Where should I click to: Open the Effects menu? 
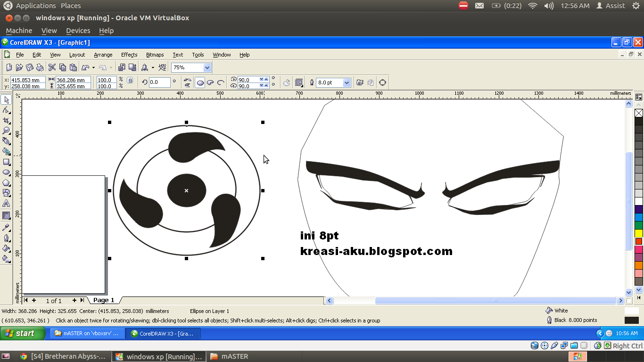coord(129,55)
